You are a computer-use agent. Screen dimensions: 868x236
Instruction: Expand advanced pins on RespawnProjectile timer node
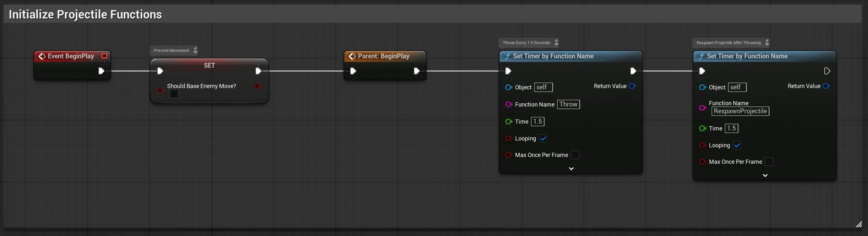tap(765, 176)
